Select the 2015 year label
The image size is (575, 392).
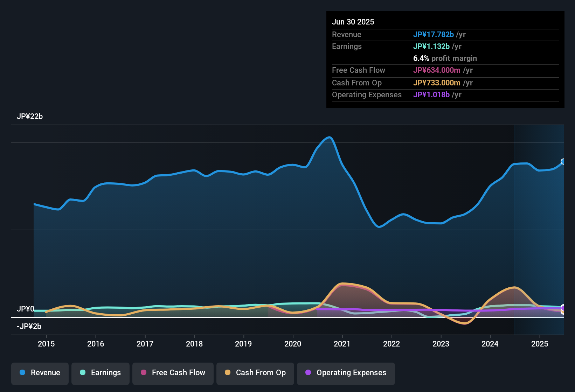click(x=47, y=344)
